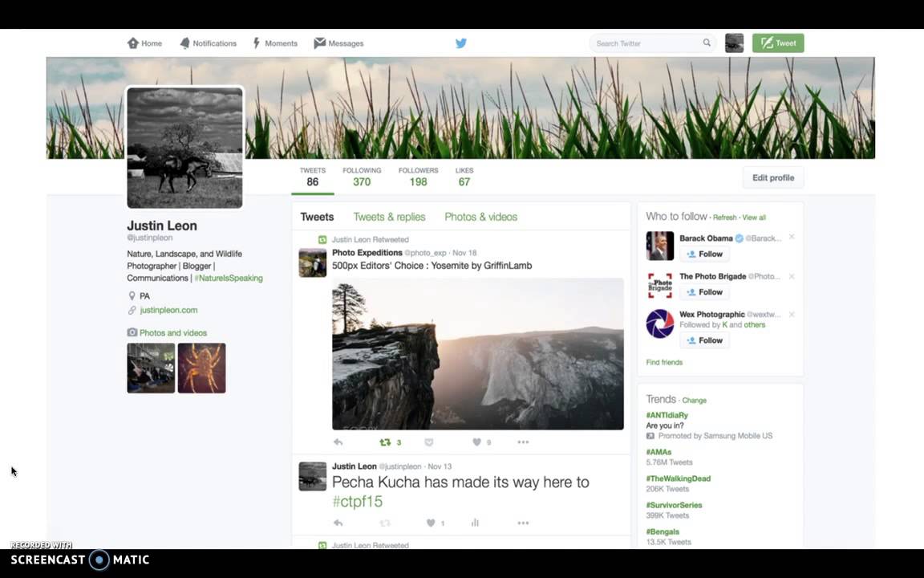924x578 pixels.
Task: Click the green Tweet button
Action: pyautogui.click(x=778, y=43)
